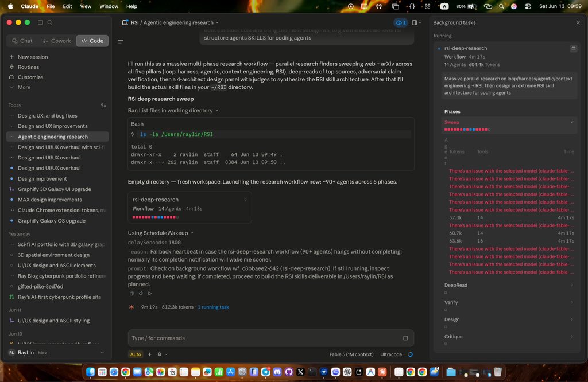Click the orange Claude spark icon
Screen dimensions: 588x382
pos(131,307)
